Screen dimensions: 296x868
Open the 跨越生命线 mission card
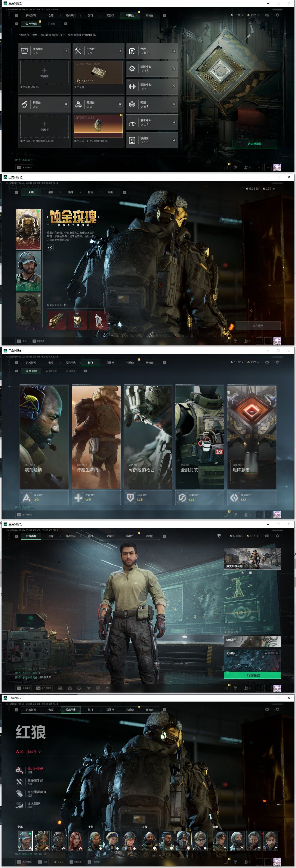click(x=96, y=437)
